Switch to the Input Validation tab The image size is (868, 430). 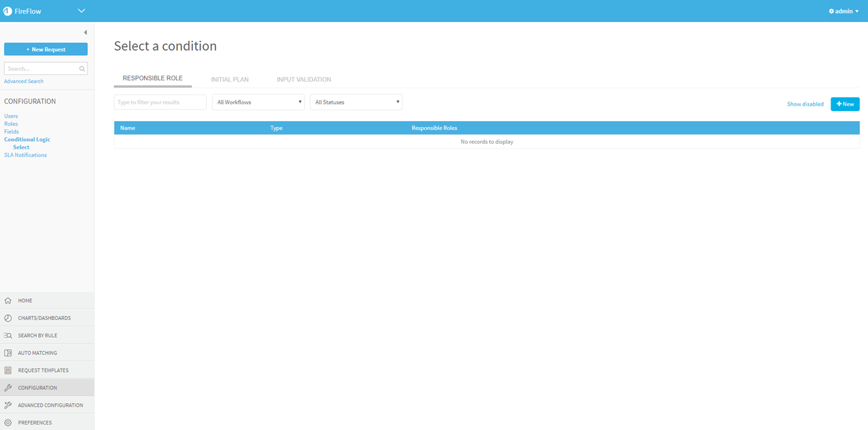[x=304, y=80]
